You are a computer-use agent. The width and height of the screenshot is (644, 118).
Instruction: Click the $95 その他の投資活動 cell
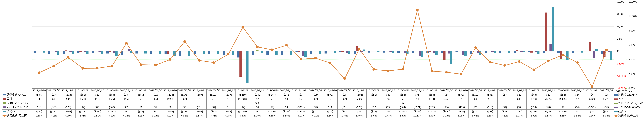tap(126, 107)
